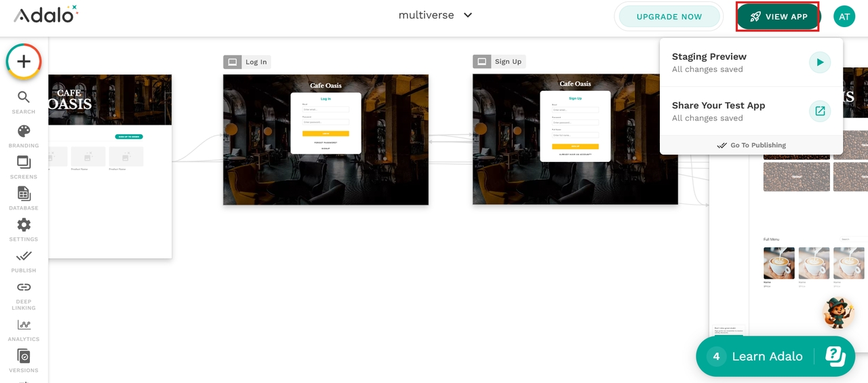Open the Learn Adalo help button
Image resolution: width=868 pixels, height=383 pixels.
coord(775,357)
